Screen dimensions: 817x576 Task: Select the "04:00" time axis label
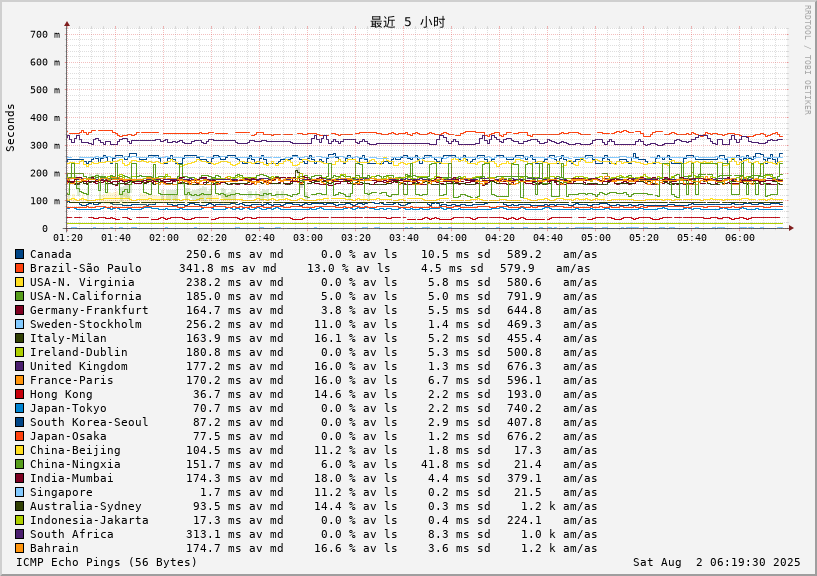pos(452,238)
